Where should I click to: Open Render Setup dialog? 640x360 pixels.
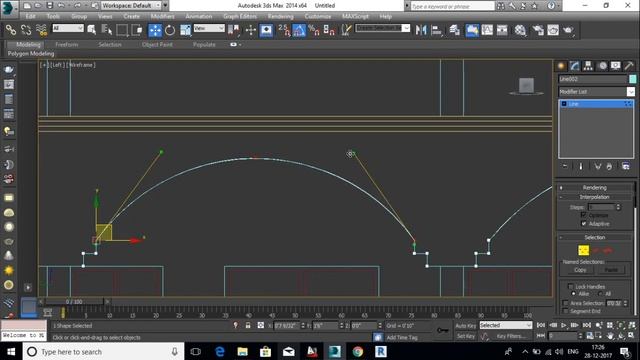point(538,30)
